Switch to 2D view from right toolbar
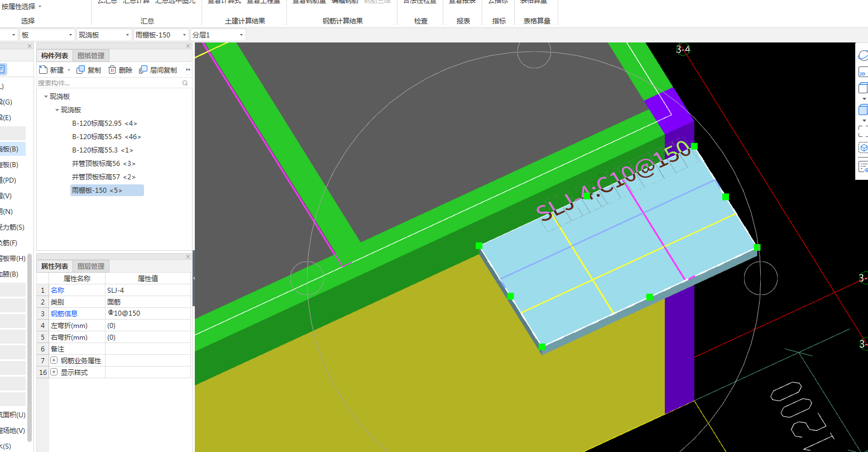The image size is (868, 452). coord(862,73)
